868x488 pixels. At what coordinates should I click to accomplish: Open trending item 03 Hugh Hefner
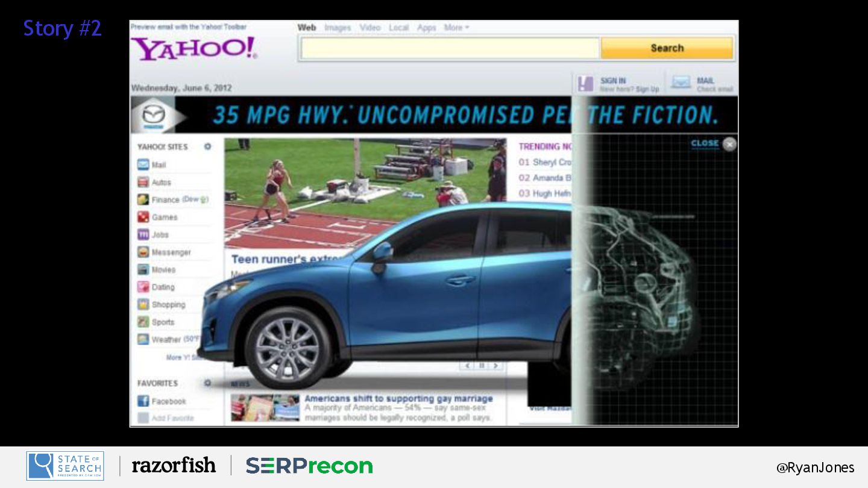pos(544,193)
